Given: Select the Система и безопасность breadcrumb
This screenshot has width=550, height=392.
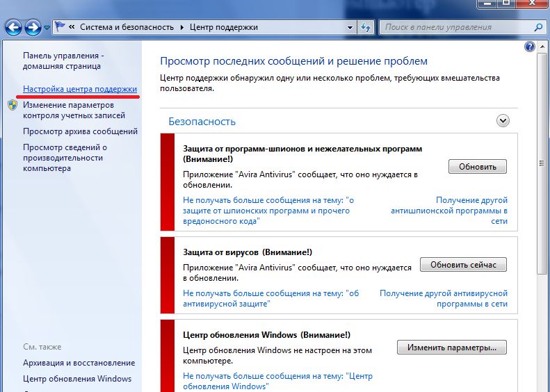Looking at the screenshot, I should coord(127,28).
